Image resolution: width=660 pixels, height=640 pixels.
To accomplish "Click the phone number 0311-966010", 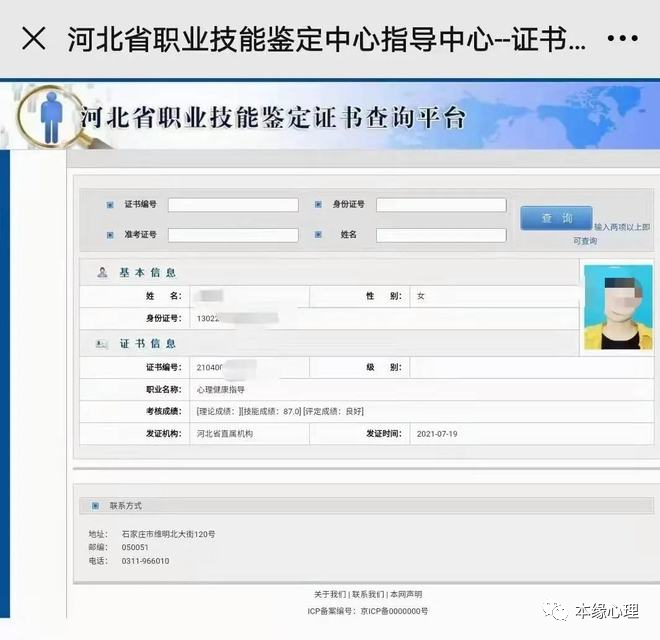I will pos(145,561).
